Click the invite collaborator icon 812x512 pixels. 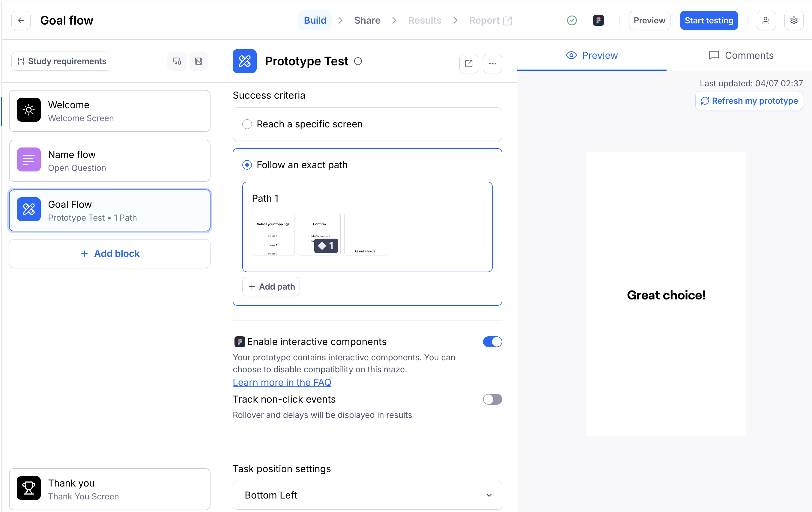(x=766, y=20)
